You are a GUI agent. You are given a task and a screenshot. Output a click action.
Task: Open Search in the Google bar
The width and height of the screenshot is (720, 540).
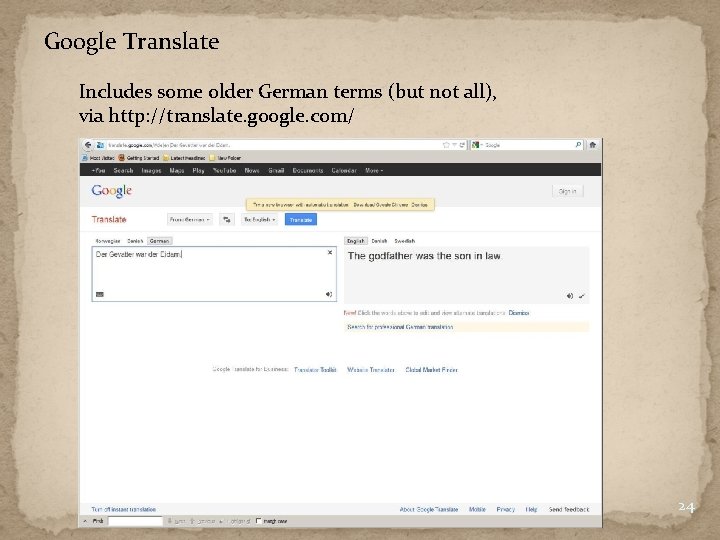coord(123,170)
